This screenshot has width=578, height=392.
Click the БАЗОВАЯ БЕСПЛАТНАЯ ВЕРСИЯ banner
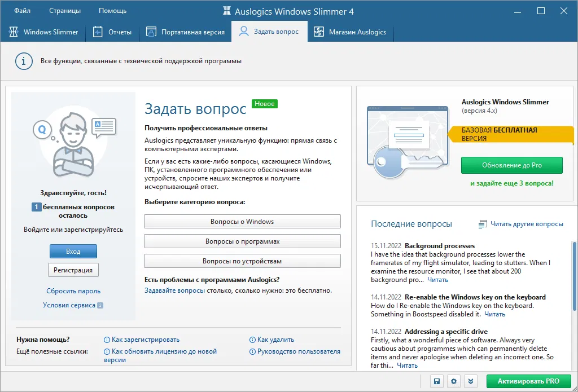pos(510,134)
